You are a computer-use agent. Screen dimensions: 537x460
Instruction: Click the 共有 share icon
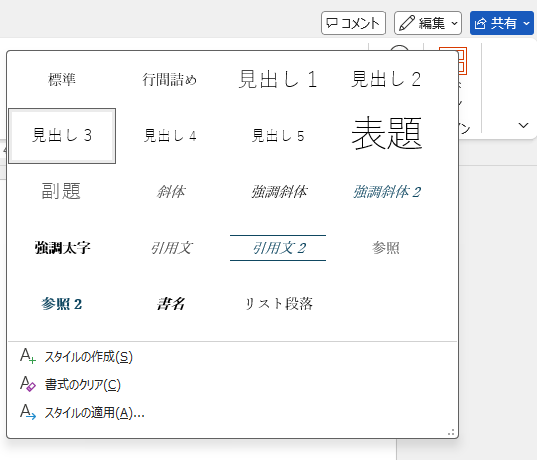(480, 24)
